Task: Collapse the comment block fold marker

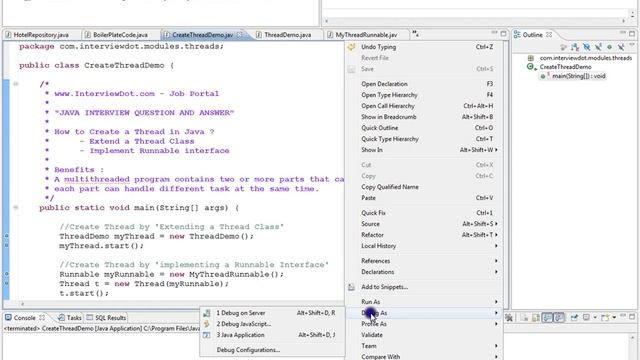Action: 16,84
